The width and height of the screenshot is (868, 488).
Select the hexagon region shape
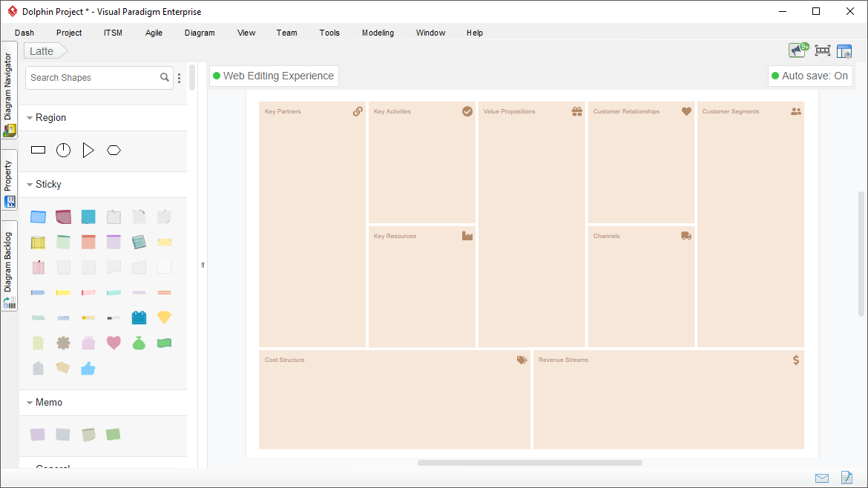click(x=114, y=150)
